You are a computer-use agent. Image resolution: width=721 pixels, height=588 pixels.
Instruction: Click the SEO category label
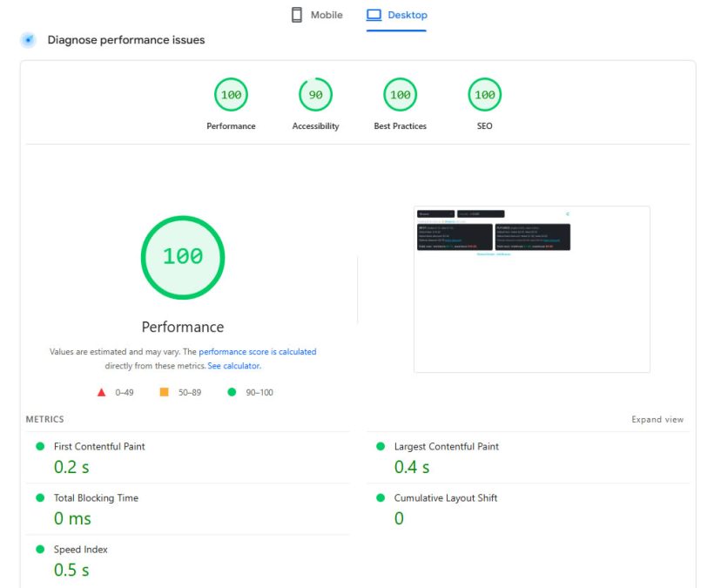point(485,126)
